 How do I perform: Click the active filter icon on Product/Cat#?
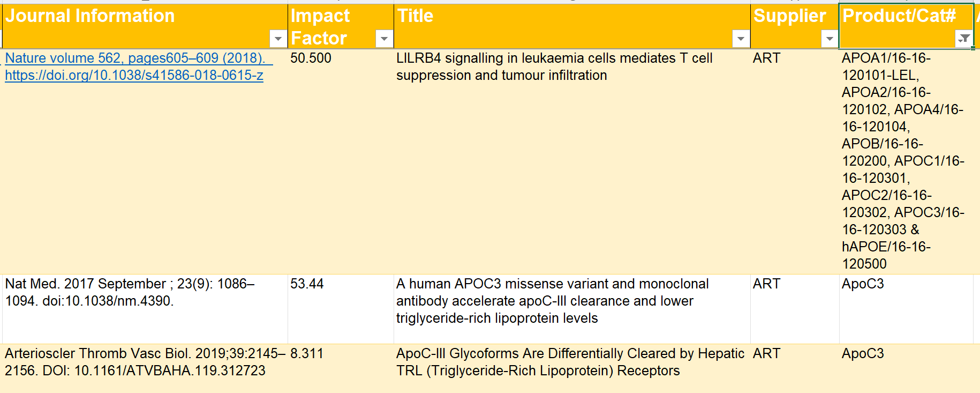[x=963, y=39]
